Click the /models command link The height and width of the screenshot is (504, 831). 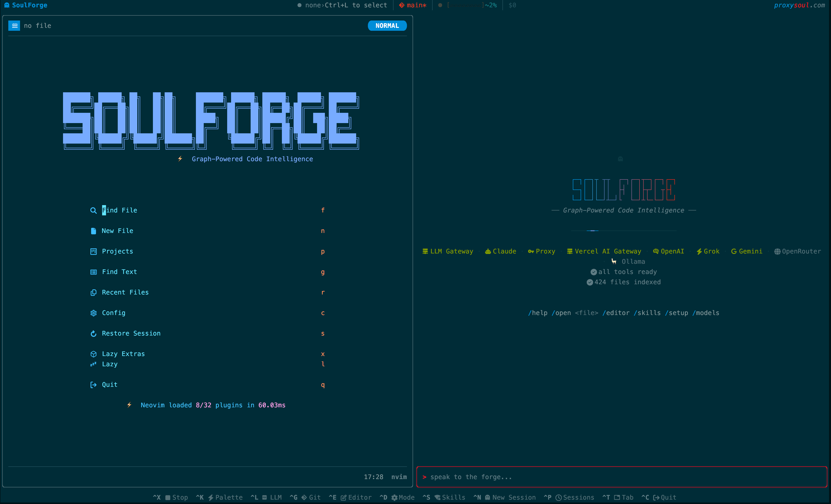click(705, 313)
